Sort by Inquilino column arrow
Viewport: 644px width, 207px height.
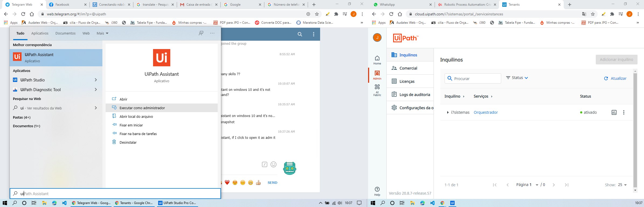click(464, 96)
